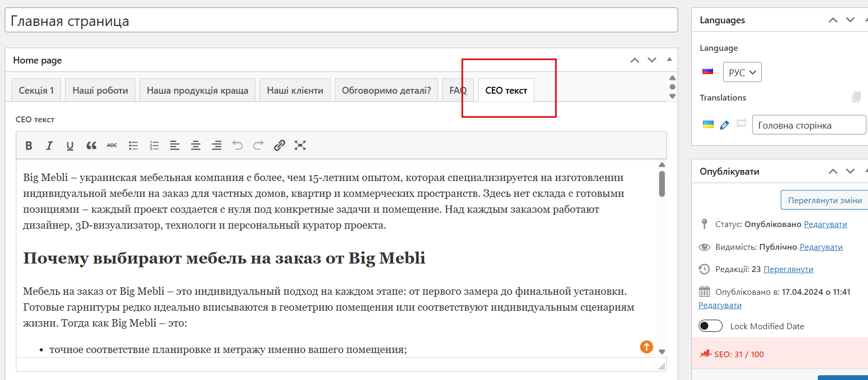Image resolution: width=868 pixels, height=380 pixels.
Task: Click the Russian flag icon
Action: pyautogui.click(x=708, y=71)
